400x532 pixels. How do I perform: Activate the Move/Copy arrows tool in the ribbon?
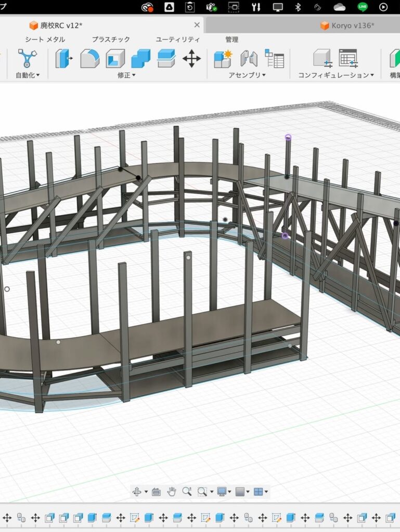[x=191, y=58]
